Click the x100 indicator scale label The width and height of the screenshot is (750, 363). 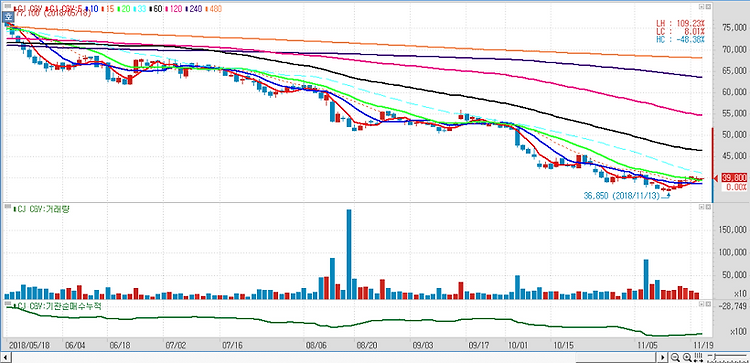[x=738, y=331]
